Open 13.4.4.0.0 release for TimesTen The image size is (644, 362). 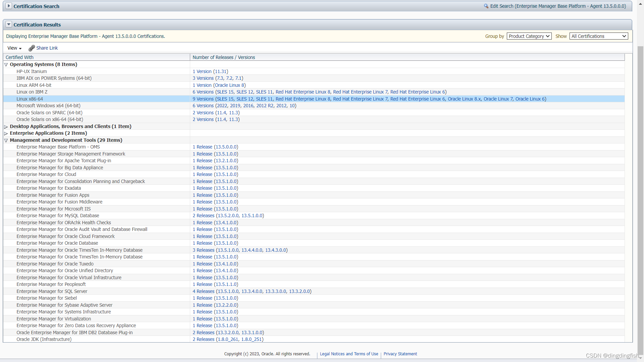click(252, 250)
